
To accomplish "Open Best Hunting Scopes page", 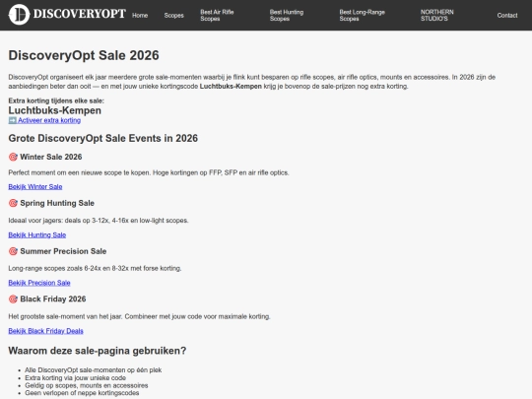I will point(287,15).
